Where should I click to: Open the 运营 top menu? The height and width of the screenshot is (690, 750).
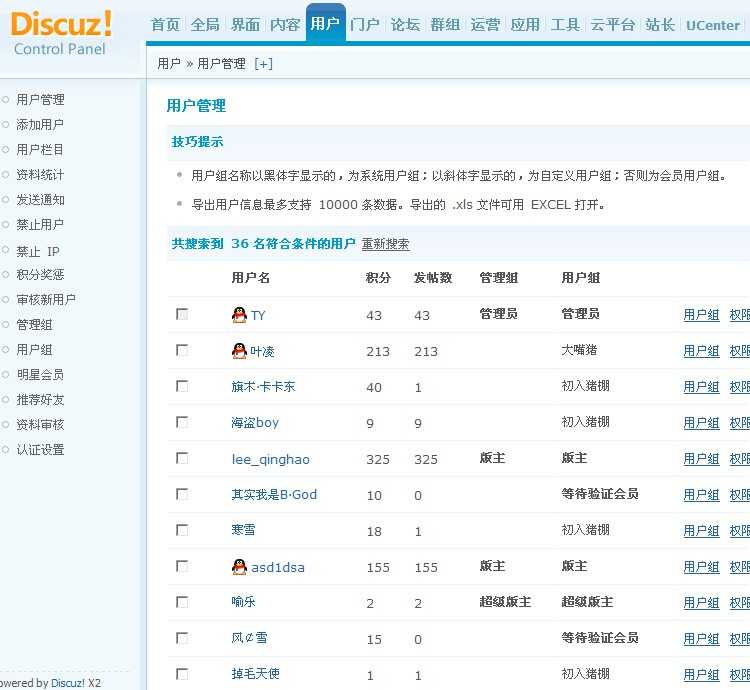(485, 25)
